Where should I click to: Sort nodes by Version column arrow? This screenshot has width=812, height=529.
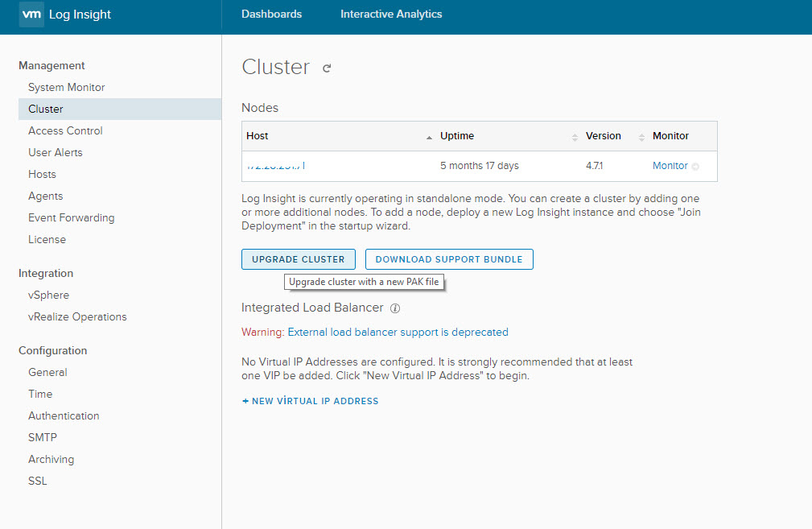(x=641, y=137)
